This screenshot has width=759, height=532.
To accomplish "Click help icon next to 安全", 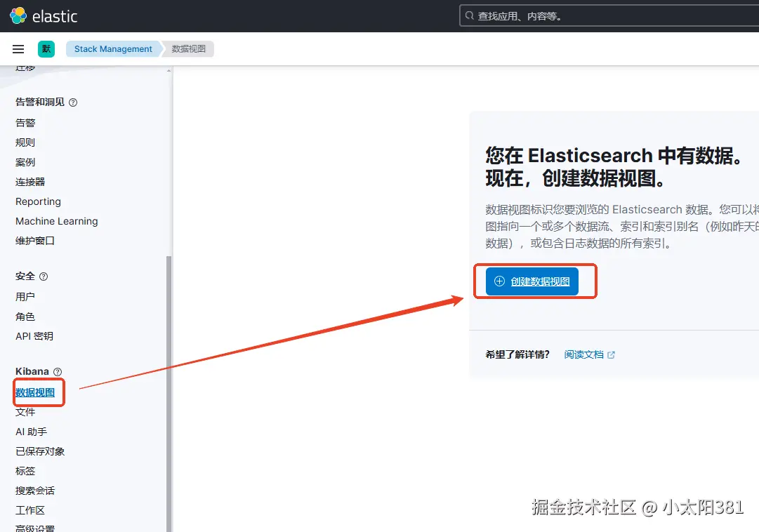I will click(x=44, y=277).
